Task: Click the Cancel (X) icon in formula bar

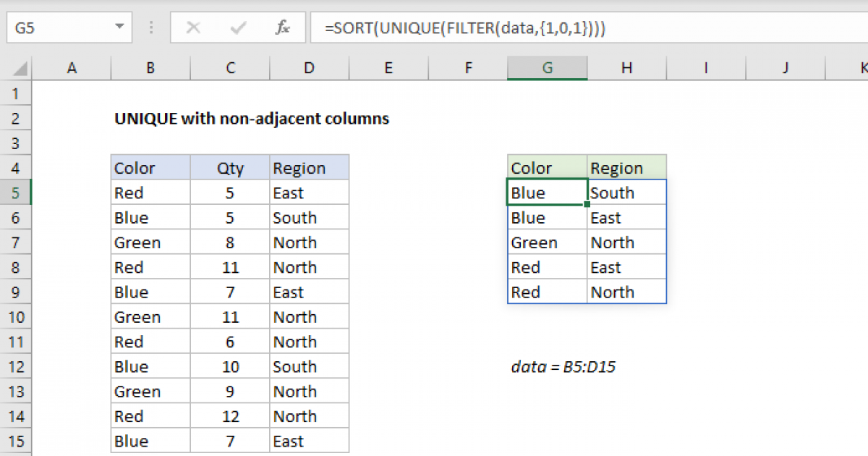Action: (x=193, y=28)
